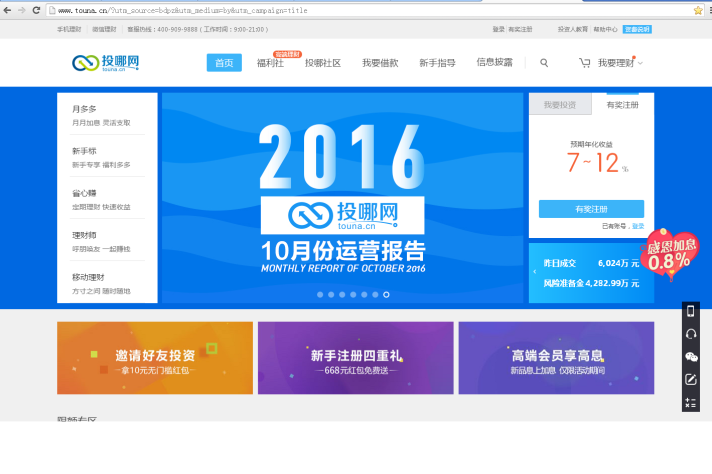Click the blue 有奖注册 button
712x474 pixels.
point(591,209)
